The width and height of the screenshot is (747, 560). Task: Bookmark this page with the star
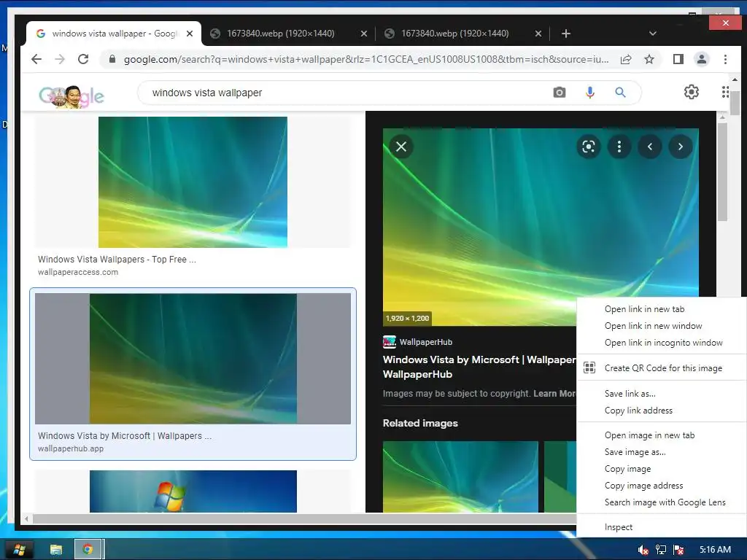(x=649, y=59)
